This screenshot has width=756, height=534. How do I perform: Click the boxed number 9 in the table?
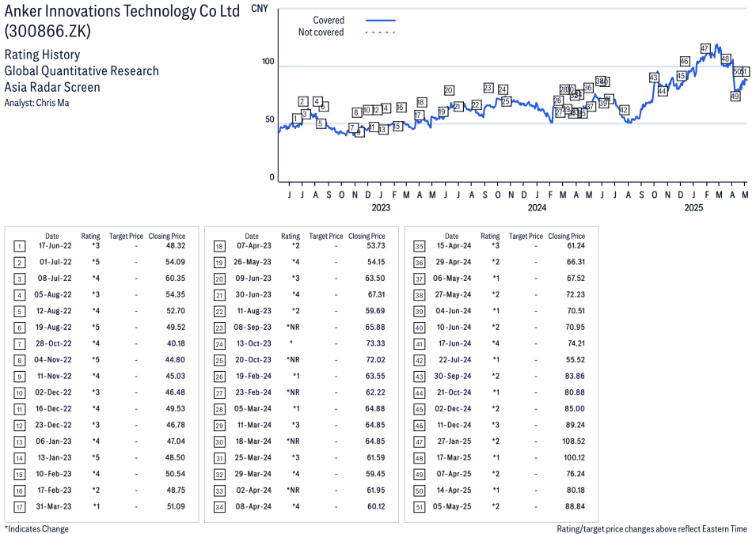[x=19, y=377]
